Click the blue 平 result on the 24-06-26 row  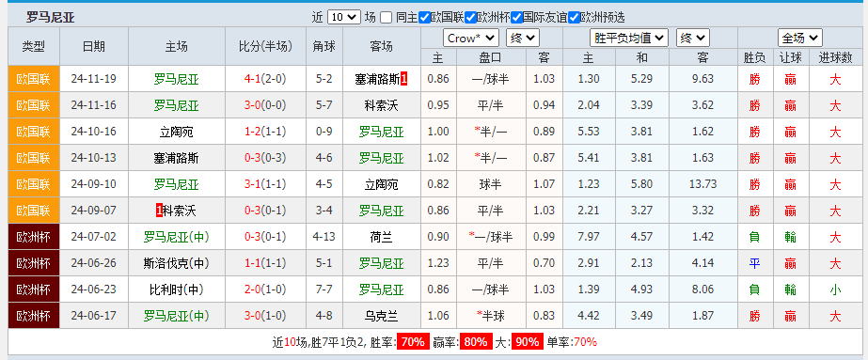(x=754, y=263)
